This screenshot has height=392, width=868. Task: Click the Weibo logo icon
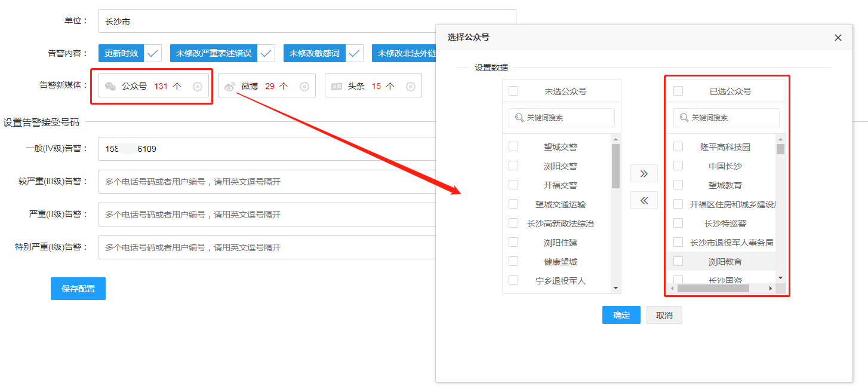pos(230,87)
